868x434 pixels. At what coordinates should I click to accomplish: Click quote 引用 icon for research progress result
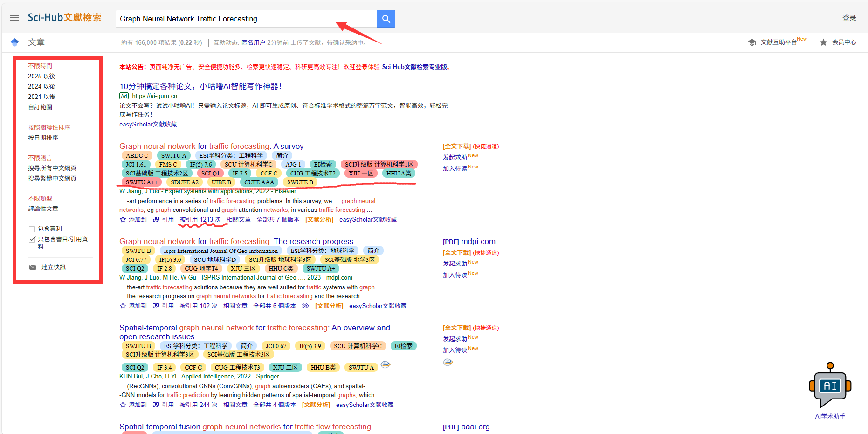[156, 306]
